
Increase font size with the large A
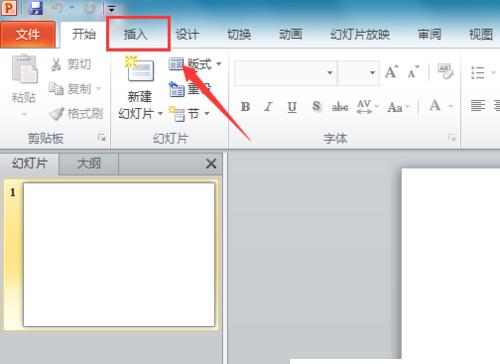pyautogui.click(x=391, y=71)
